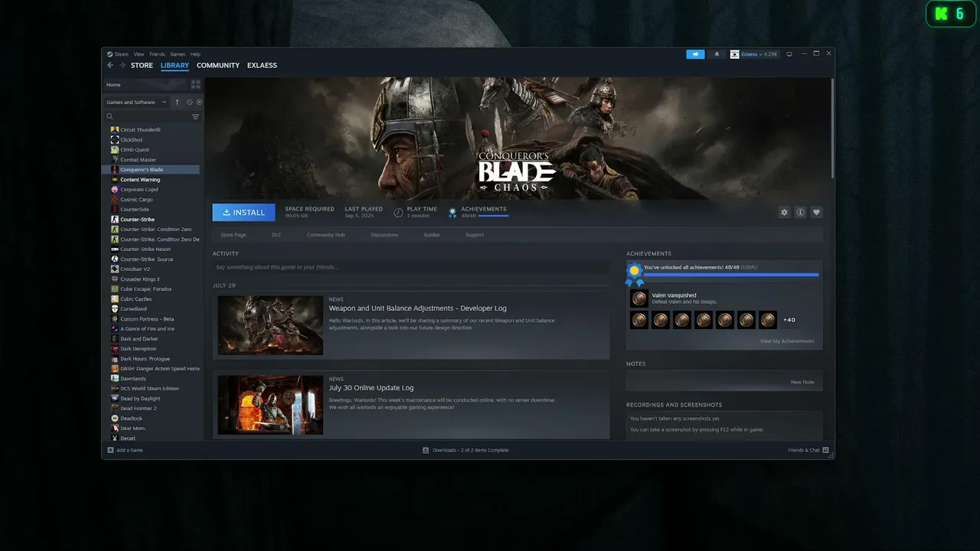Switch to the COMMUNITY tab
Viewport: 980px width, 551px height.
click(218, 66)
